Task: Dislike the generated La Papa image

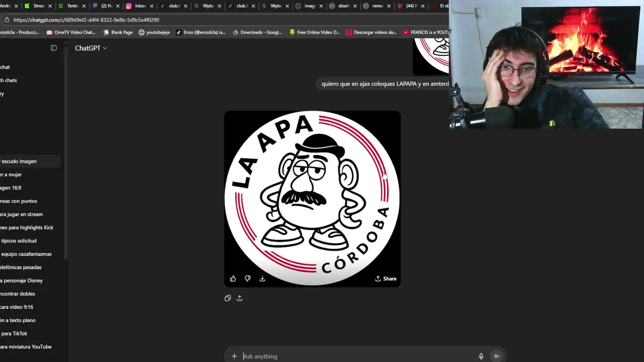Action: point(248,279)
